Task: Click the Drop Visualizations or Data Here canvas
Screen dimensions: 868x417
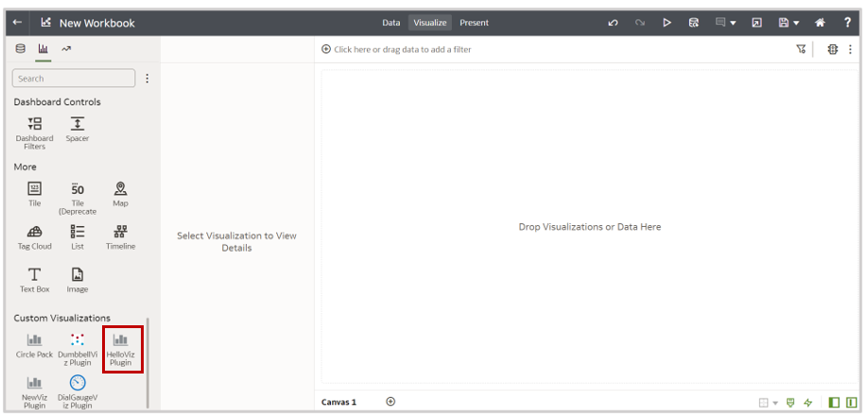Action: [x=589, y=227]
